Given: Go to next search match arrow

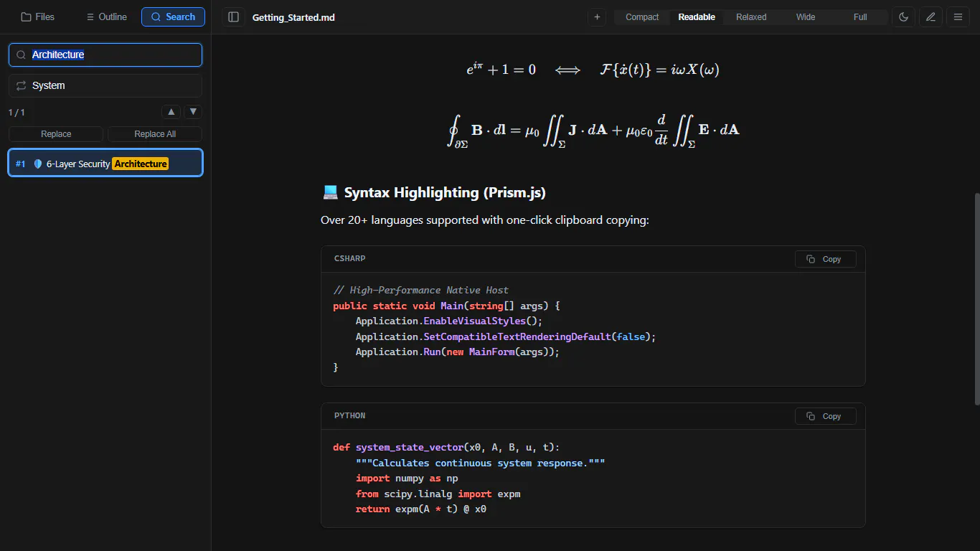Looking at the screenshot, I should click(193, 112).
